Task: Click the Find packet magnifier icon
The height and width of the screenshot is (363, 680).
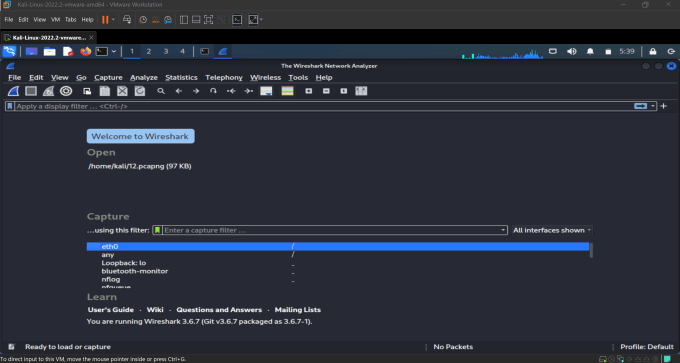Action: click(161, 91)
